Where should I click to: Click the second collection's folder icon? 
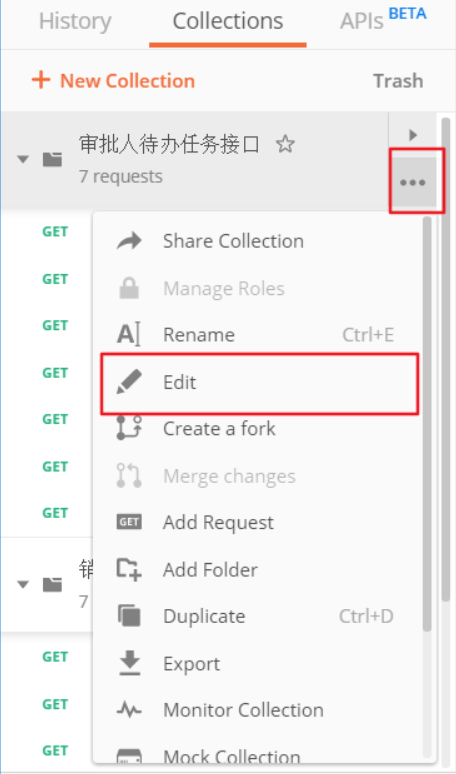(52, 584)
